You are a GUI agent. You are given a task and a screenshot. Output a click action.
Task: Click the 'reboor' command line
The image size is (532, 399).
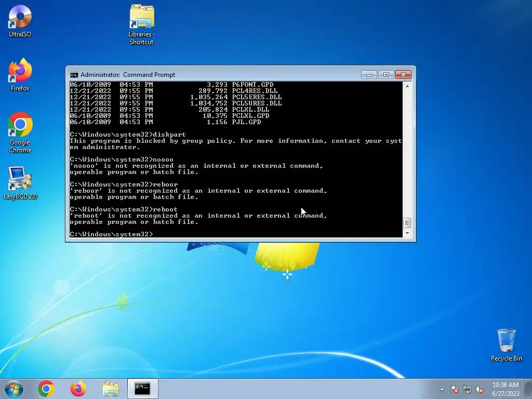[124, 184]
